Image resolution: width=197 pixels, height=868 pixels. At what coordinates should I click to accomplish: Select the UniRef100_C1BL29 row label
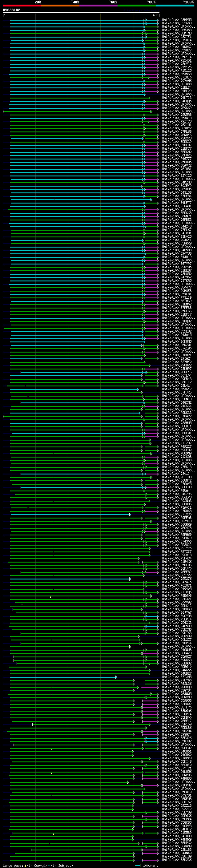[x=177, y=91]
